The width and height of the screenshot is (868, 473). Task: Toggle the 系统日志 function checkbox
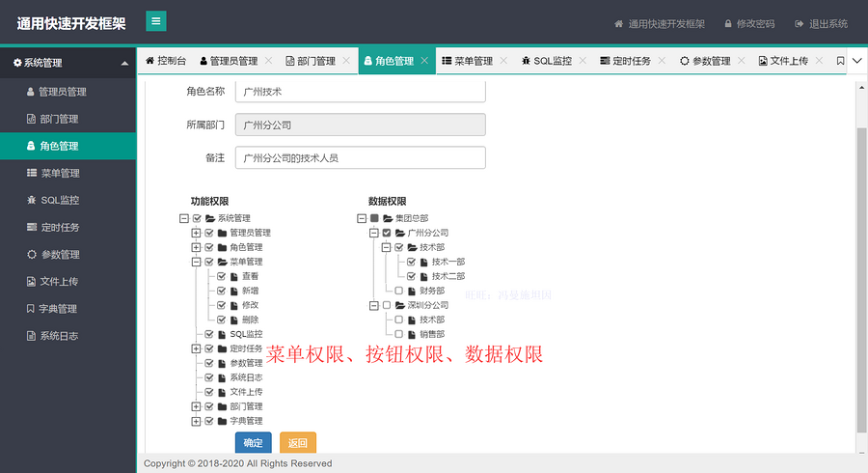point(208,377)
